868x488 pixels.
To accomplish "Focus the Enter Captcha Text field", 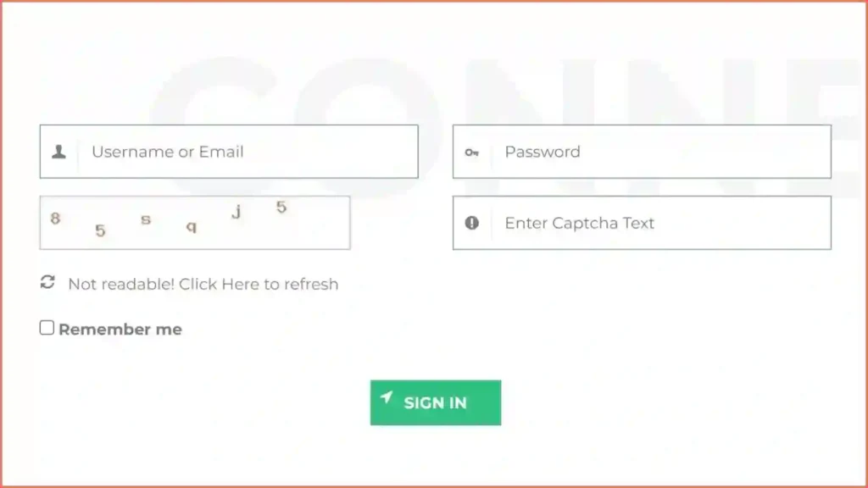I will [x=642, y=223].
